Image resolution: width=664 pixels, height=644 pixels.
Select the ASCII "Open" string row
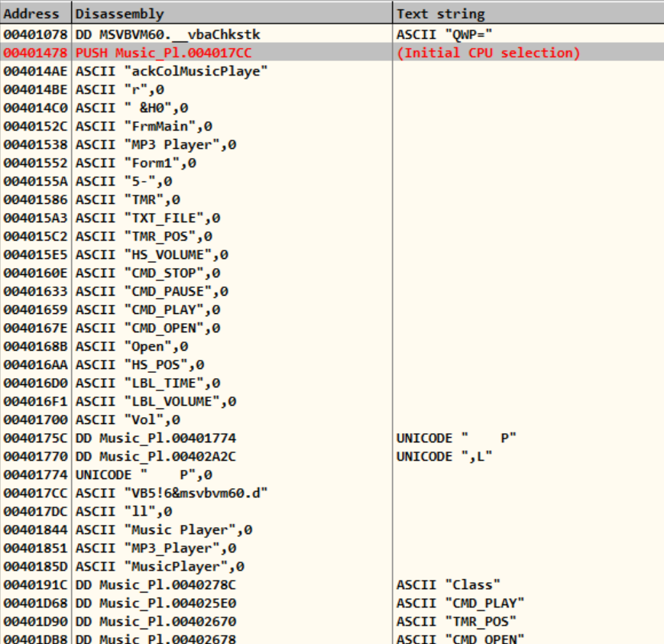coord(332,346)
